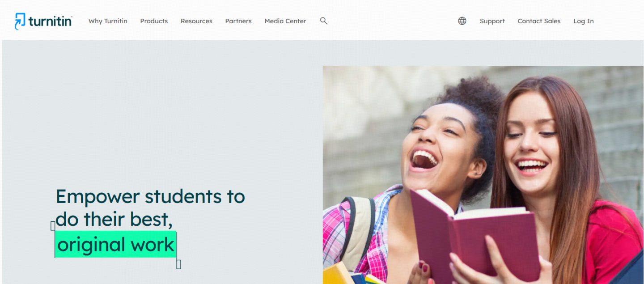Open the globe language selector icon
The width and height of the screenshot is (644, 284).
pos(462,21)
